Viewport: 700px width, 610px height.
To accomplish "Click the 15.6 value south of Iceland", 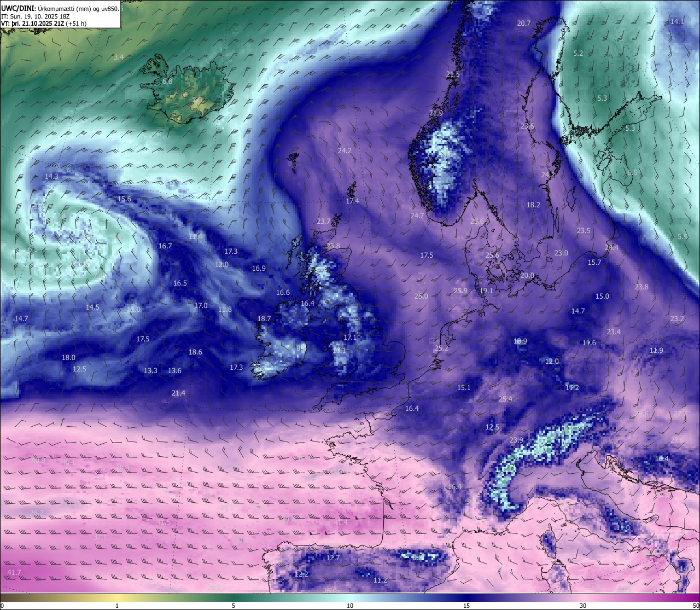I will click(x=124, y=199).
